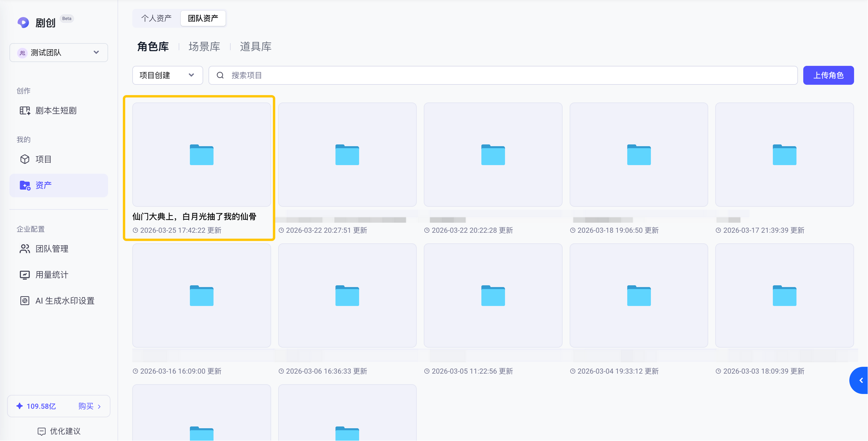Open the 项目创建 filter dropdown
Image resolution: width=868 pixels, height=441 pixels.
coord(168,75)
